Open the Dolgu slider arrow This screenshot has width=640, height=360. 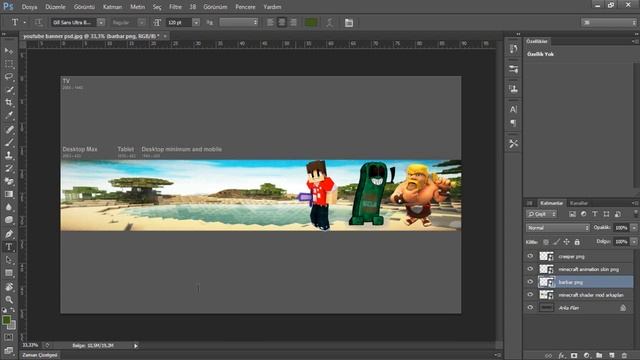point(634,242)
